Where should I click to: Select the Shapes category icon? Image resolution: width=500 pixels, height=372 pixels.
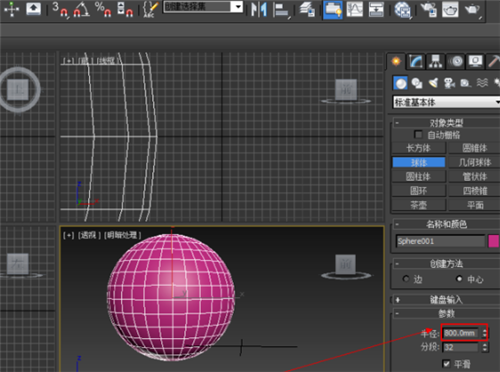pos(417,83)
